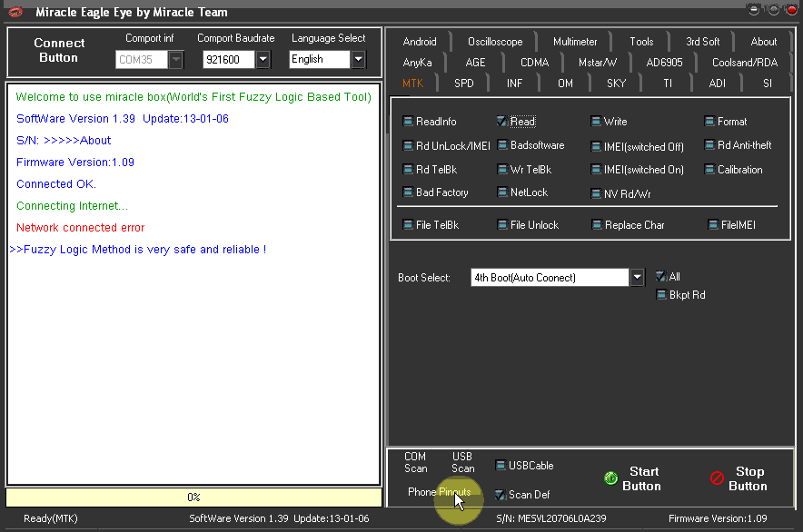This screenshot has width=803, height=532.
Task: Switch to the Android tab
Action: (420, 42)
